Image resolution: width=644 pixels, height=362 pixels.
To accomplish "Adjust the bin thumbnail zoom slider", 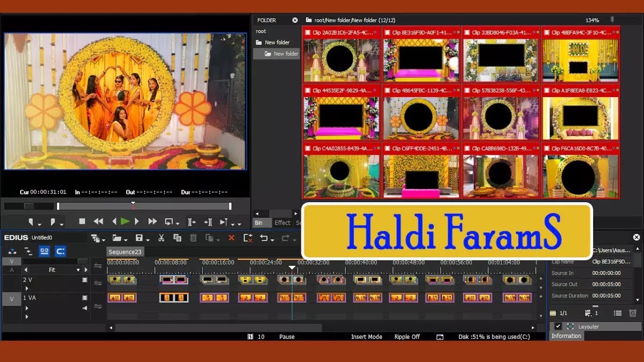I will coord(612,20).
